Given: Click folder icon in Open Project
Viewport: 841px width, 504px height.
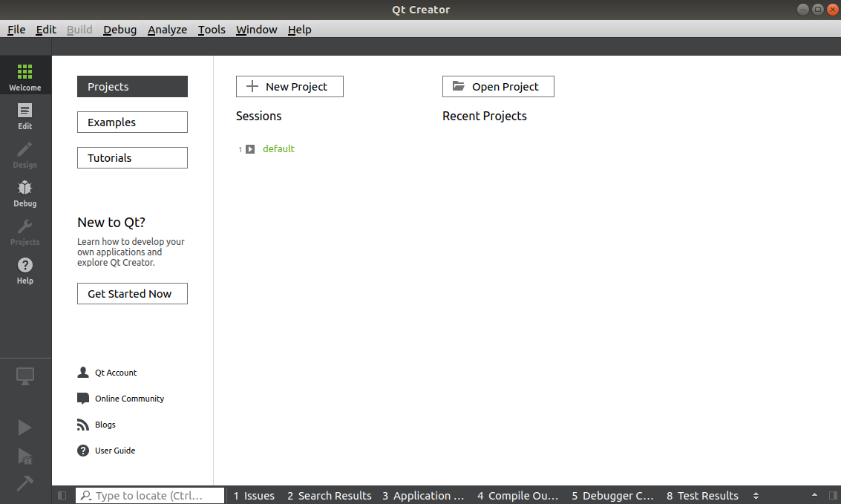Looking at the screenshot, I should (459, 86).
